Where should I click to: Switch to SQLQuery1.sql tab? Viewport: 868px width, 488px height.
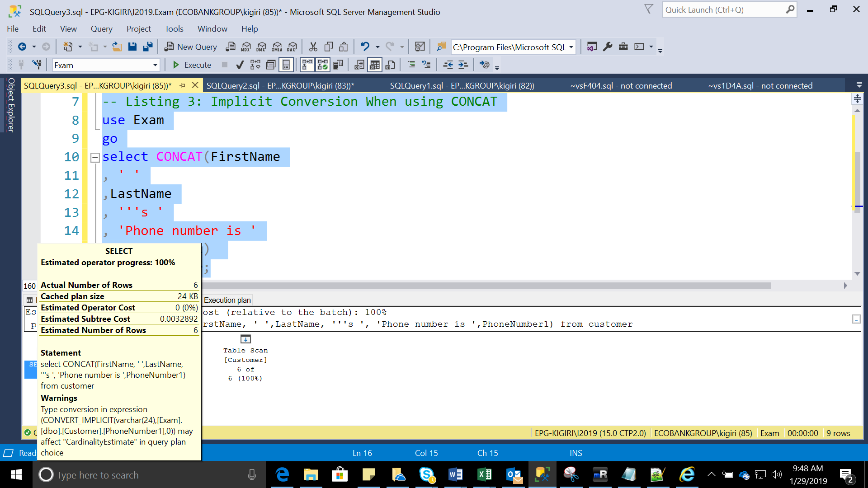click(462, 85)
